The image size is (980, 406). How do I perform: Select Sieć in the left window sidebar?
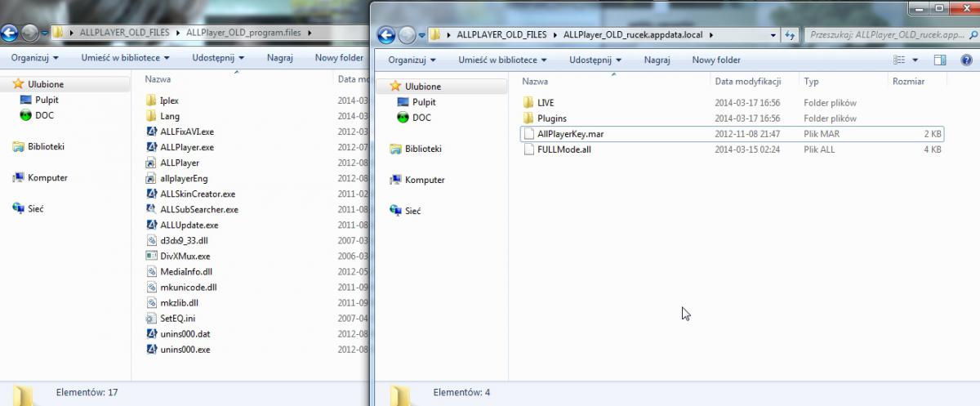(x=35, y=208)
